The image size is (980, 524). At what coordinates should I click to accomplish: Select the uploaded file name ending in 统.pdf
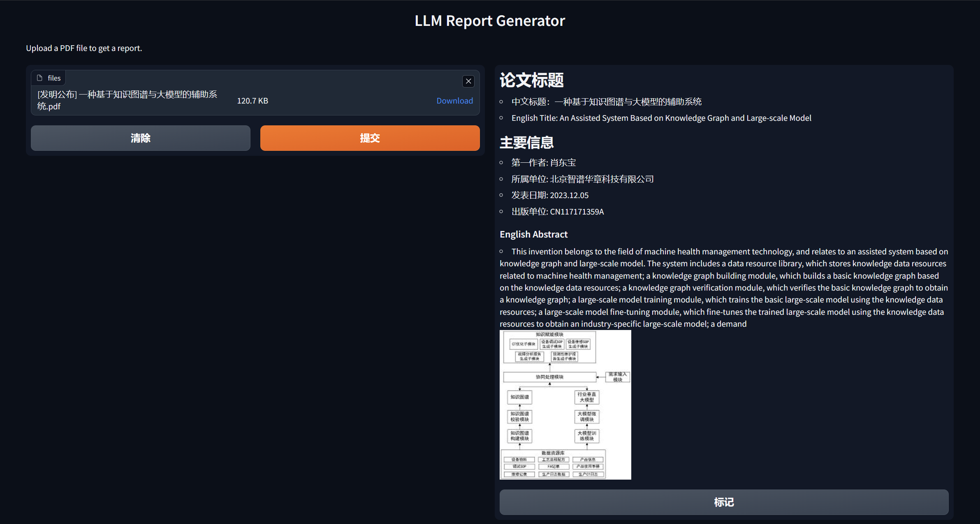(127, 100)
